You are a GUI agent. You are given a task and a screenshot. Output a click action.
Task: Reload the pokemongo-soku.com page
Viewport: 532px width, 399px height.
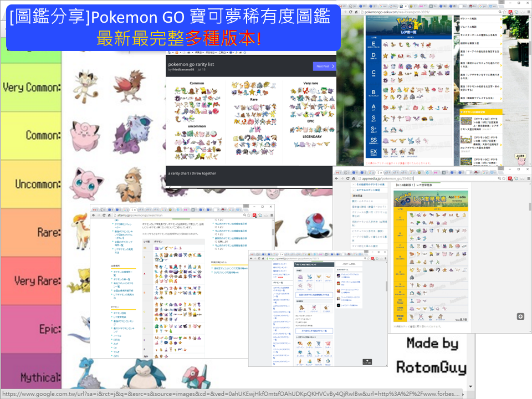[351, 12]
